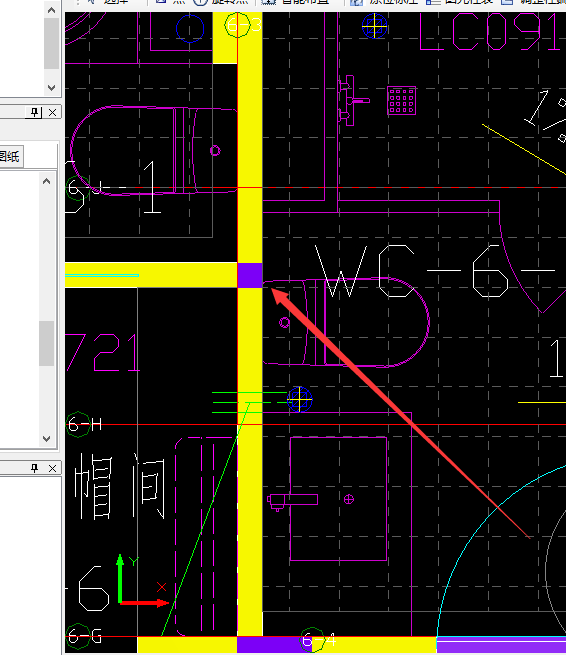Select the horizontal yellow wall on left
566x655 pixels.
tap(151, 275)
